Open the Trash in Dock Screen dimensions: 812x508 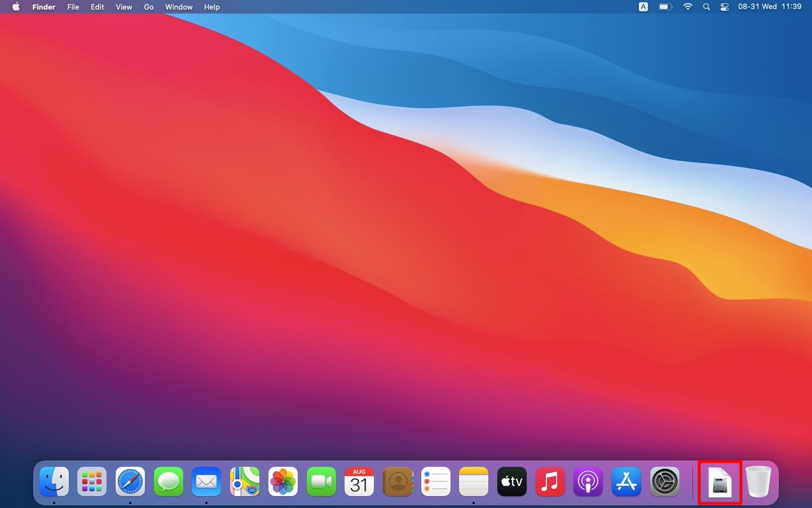(x=758, y=482)
